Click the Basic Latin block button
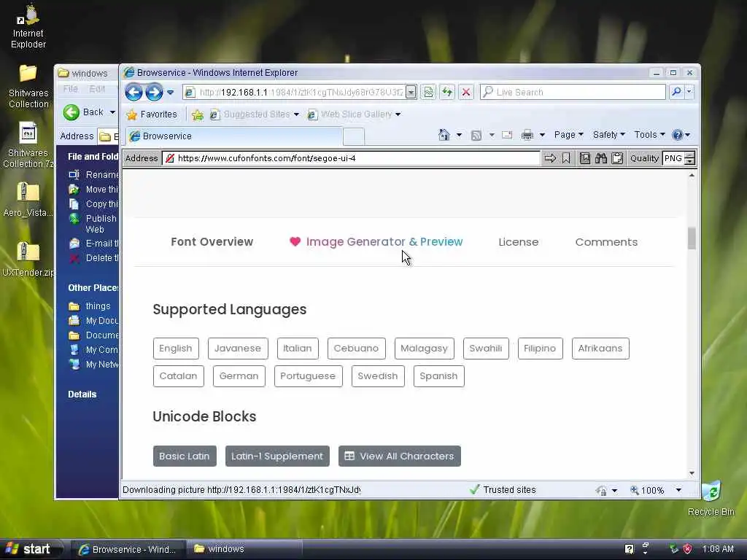747x560 pixels. pos(185,456)
